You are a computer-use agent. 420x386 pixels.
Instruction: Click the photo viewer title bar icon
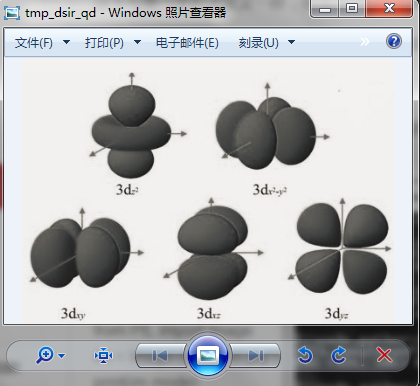click(13, 13)
